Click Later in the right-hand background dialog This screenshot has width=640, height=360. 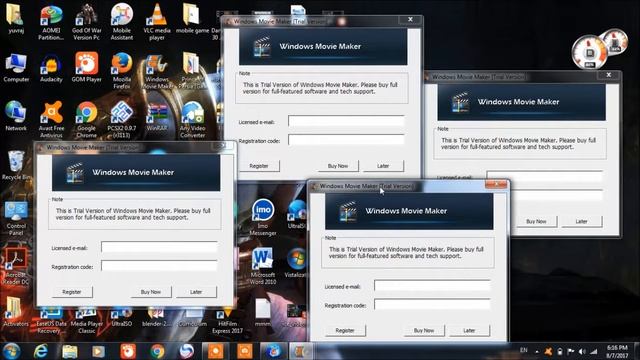[x=581, y=221]
